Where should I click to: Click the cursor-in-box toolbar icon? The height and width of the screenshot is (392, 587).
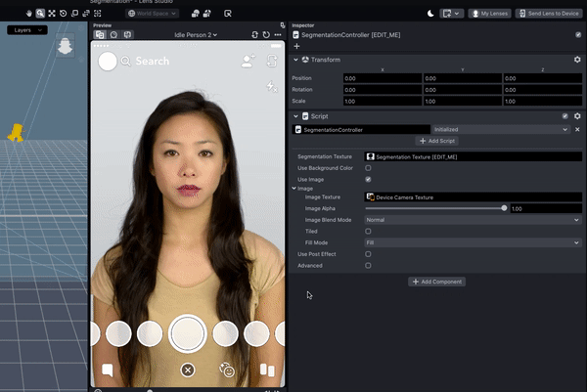(228, 14)
